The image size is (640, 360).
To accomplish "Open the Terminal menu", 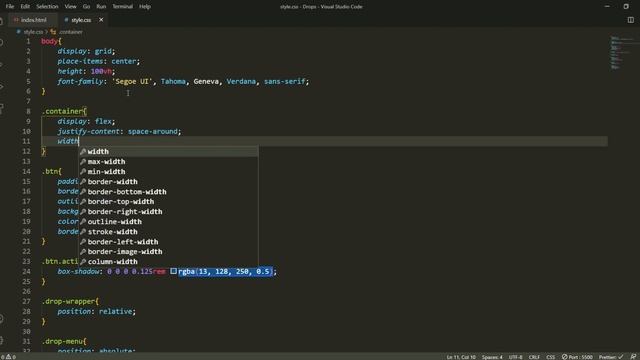I will 122,7.
